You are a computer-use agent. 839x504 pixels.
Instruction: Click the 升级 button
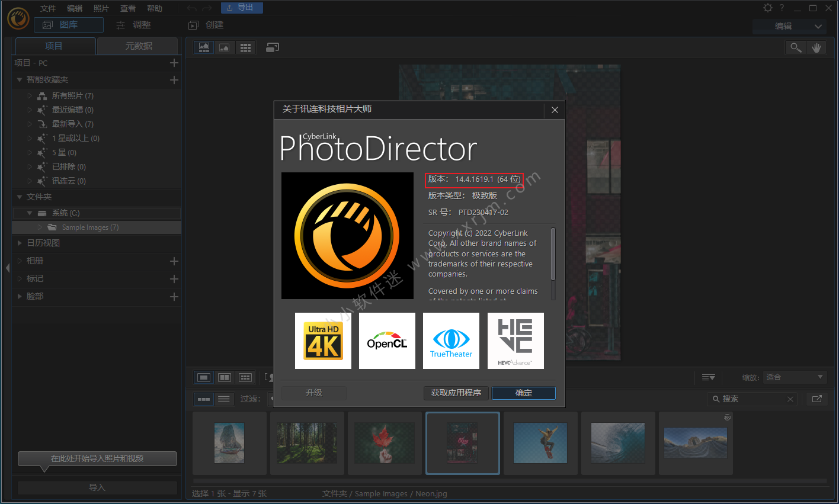coord(314,393)
